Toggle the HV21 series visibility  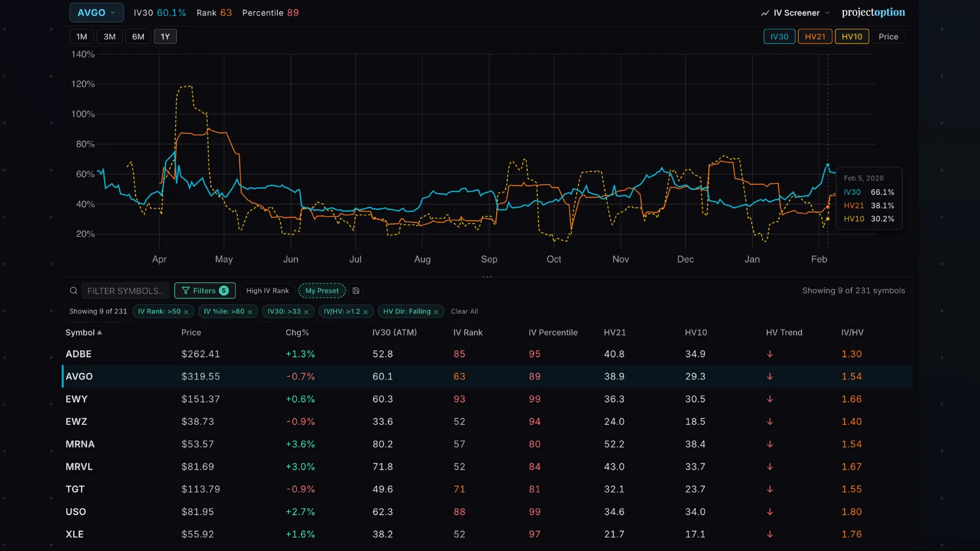pyautogui.click(x=815, y=36)
